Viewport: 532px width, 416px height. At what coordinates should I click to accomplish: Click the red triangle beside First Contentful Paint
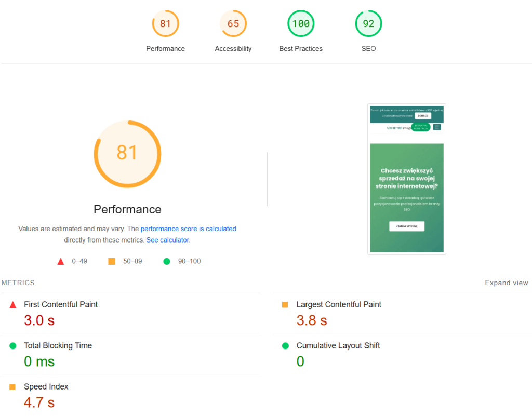point(13,305)
